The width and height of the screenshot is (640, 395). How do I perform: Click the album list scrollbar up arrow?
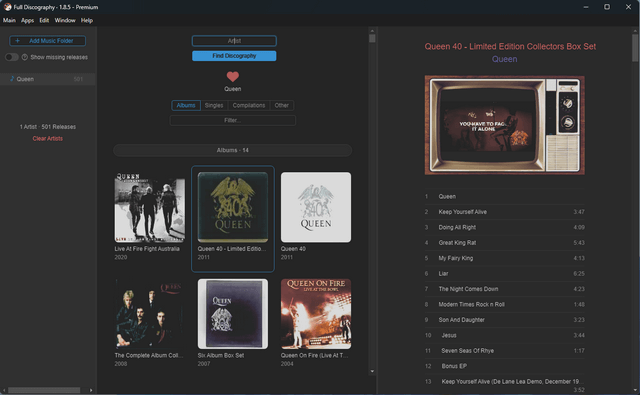[x=372, y=31]
